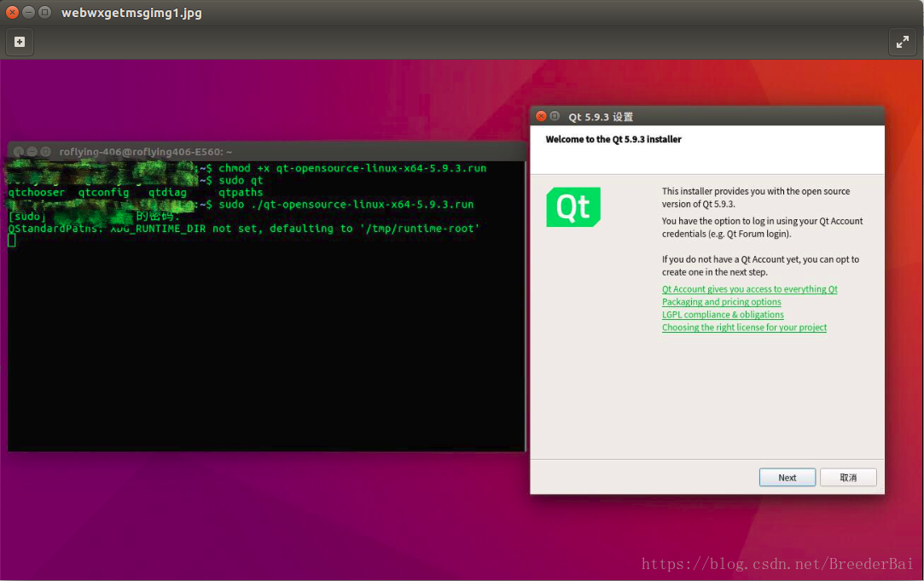Click the plus icon in the image viewer toolbar
The width and height of the screenshot is (924, 581).
[x=20, y=42]
